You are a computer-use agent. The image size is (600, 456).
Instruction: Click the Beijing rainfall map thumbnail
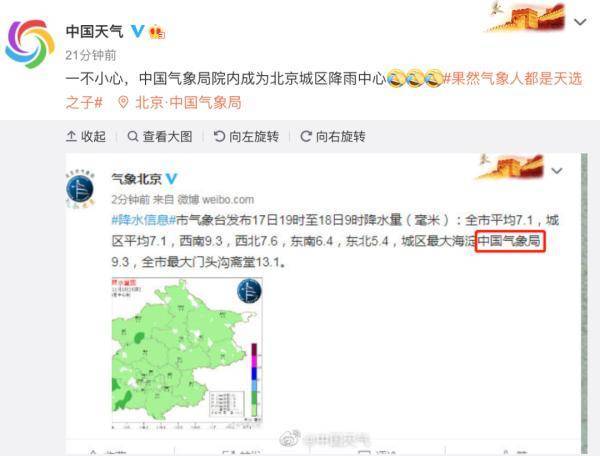[x=187, y=351]
